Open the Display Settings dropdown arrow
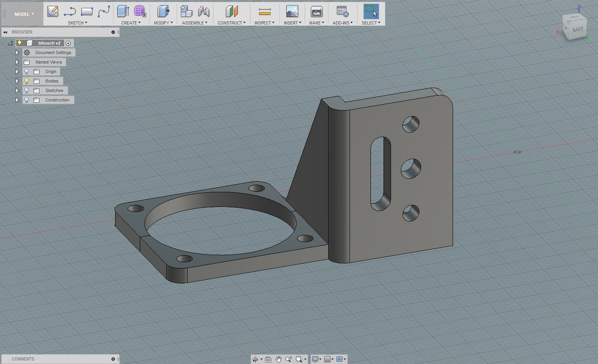Viewport: 598px width, 364px height. 320,359
